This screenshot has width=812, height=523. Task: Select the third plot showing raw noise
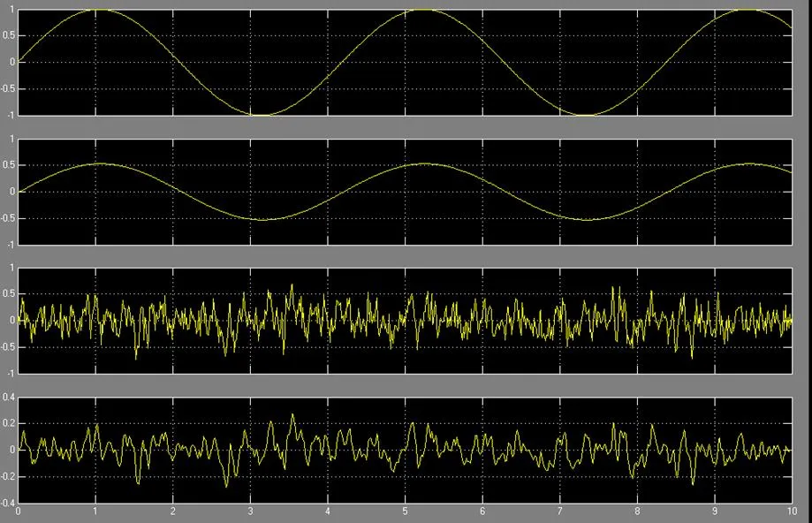coord(405,321)
